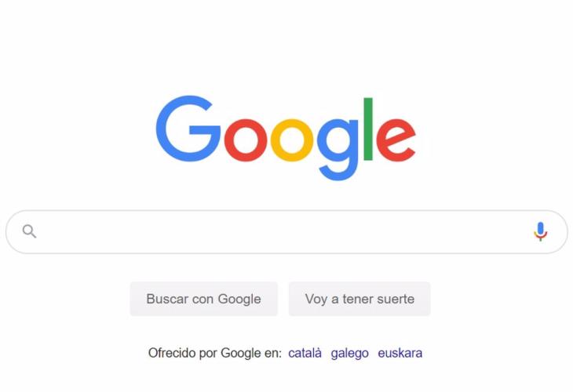Switch Google language to galego
Image resolution: width=573 pixels, height=392 pixels.
(x=350, y=353)
